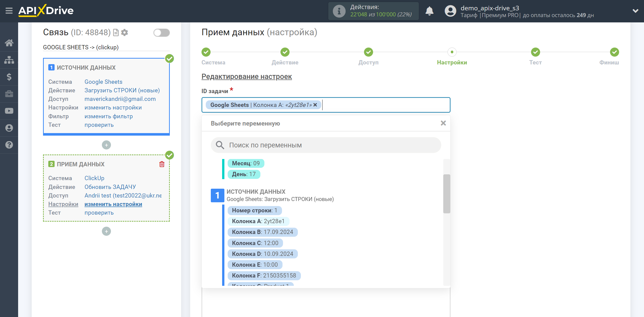The height and width of the screenshot is (317, 644).
Task: Click the connection notes document icon
Action: [x=116, y=32]
